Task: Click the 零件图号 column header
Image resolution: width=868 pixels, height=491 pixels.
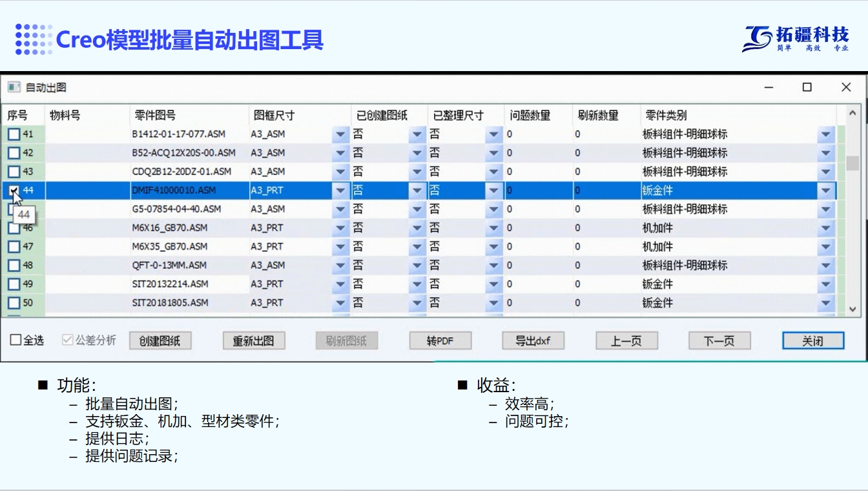Action: point(190,116)
